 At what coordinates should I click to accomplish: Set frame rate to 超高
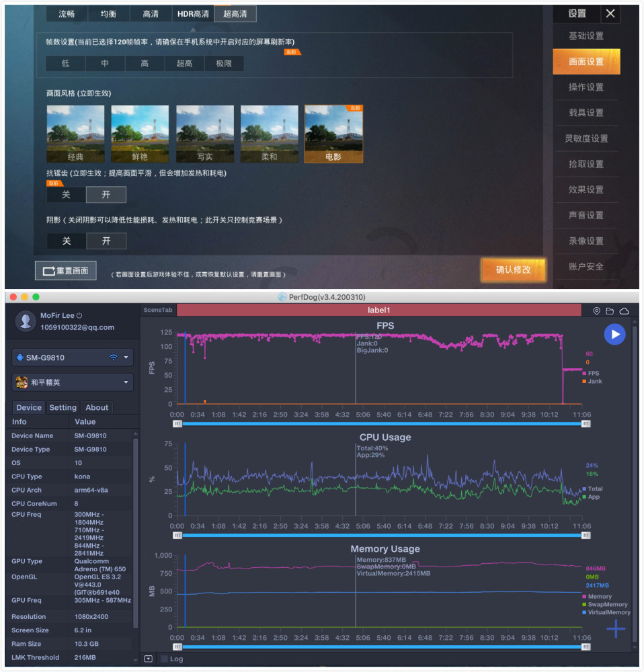(x=184, y=63)
